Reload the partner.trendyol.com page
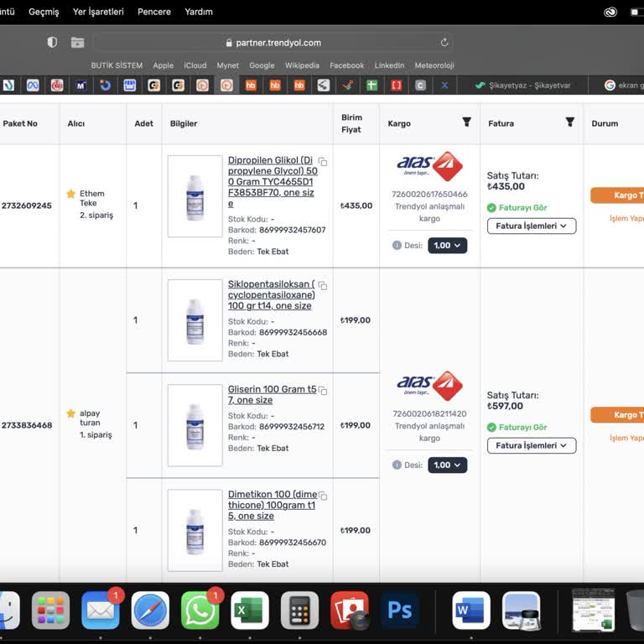Image resolution: width=644 pixels, height=644 pixels. pos(444,42)
